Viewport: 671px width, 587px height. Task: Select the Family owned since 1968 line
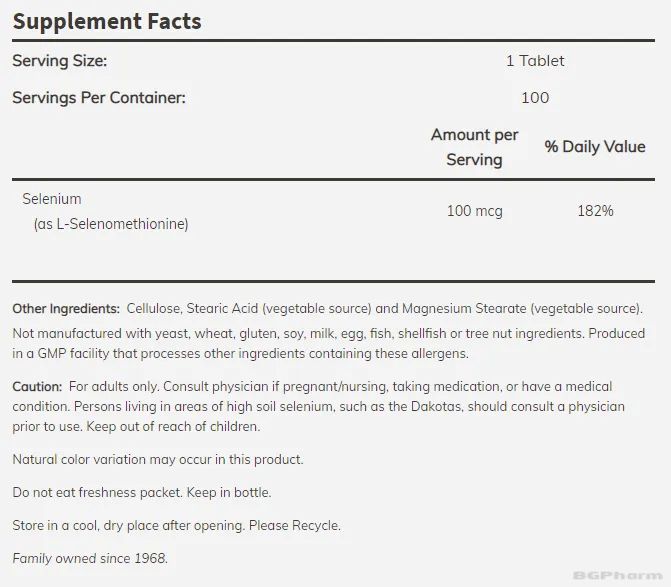(x=90, y=558)
